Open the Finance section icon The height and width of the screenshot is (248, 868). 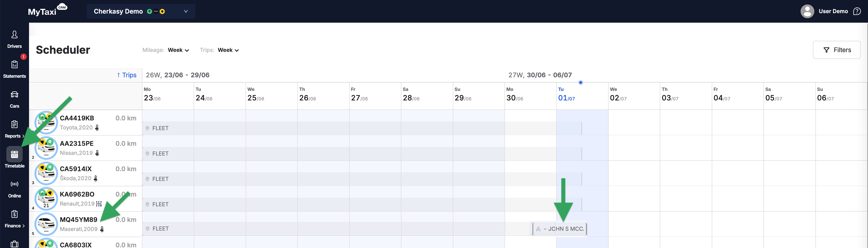tap(15, 214)
